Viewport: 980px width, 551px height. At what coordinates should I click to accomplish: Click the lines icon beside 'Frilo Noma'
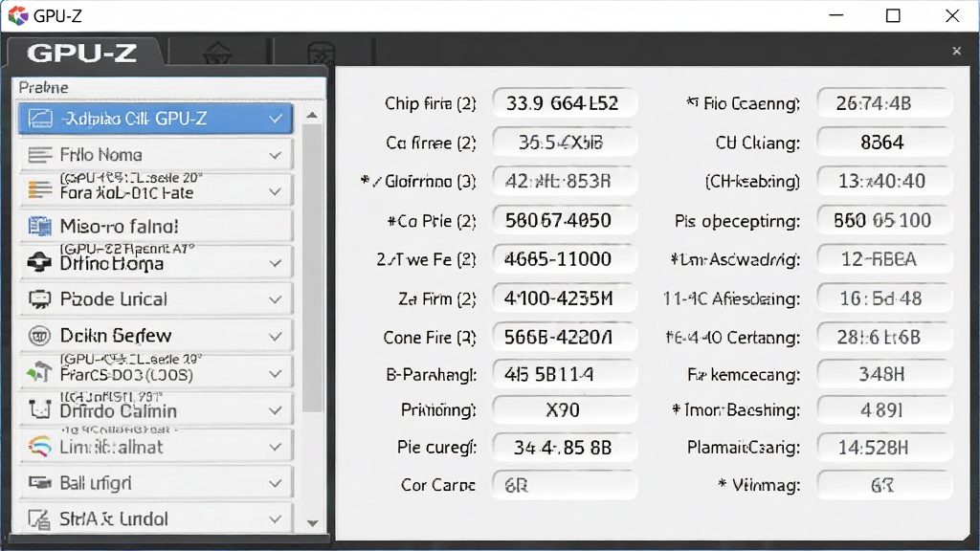pyautogui.click(x=40, y=154)
